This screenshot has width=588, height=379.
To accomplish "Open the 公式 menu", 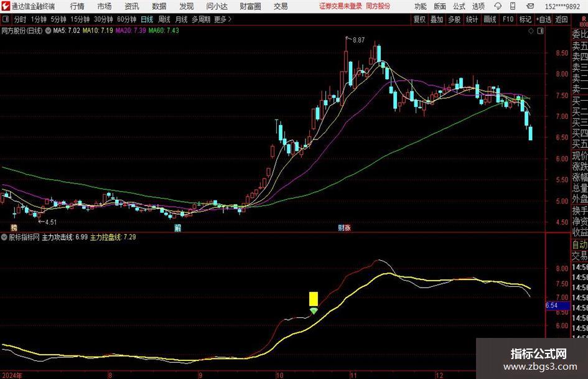I will (x=459, y=6).
